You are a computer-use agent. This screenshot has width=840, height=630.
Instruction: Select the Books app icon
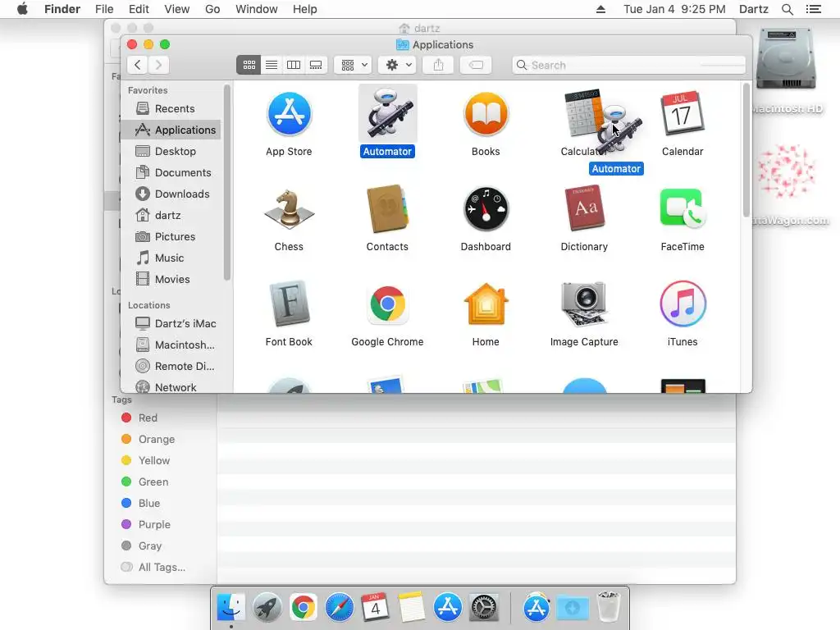click(486, 113)
